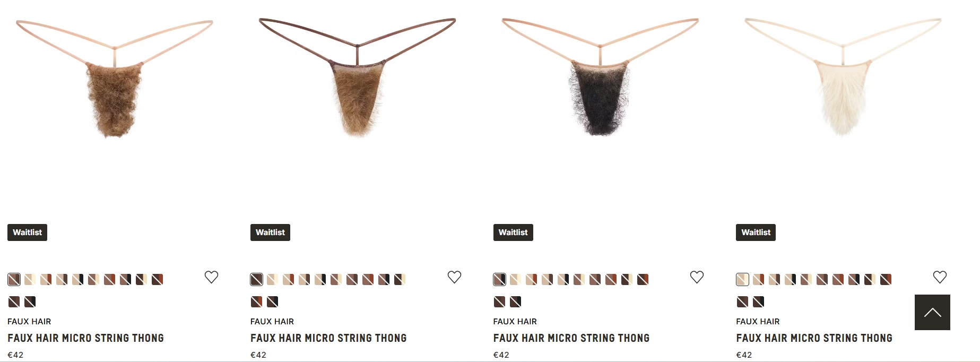Add first thong product to wishlist heart
This screenshot has width=980, height=362.
pos(211,277)
